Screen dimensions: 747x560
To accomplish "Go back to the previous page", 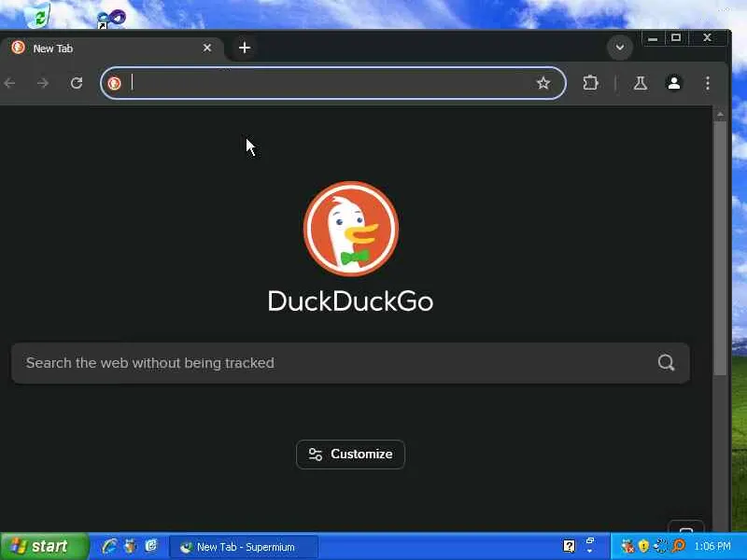I will pos(9,83).
